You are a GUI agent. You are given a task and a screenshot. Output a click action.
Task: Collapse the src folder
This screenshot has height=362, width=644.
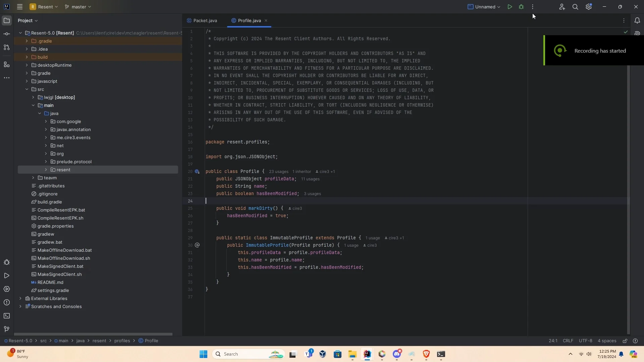[27, 89]
